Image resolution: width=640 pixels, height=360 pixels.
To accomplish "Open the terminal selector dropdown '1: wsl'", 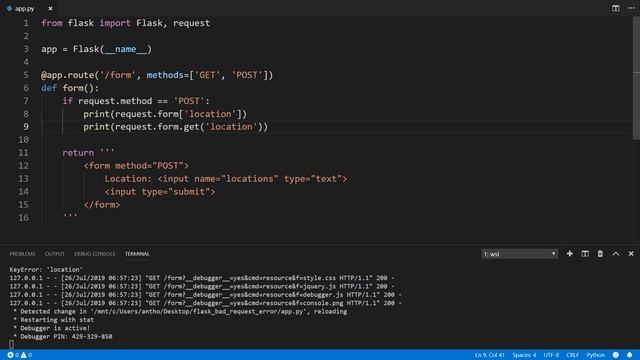I will point(519,254).
